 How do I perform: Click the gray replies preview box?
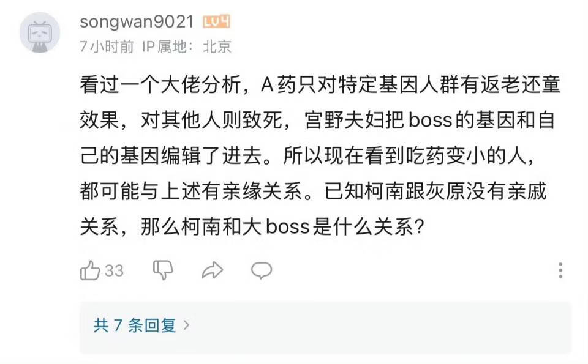pyautogui.click(x=325, y=327)
